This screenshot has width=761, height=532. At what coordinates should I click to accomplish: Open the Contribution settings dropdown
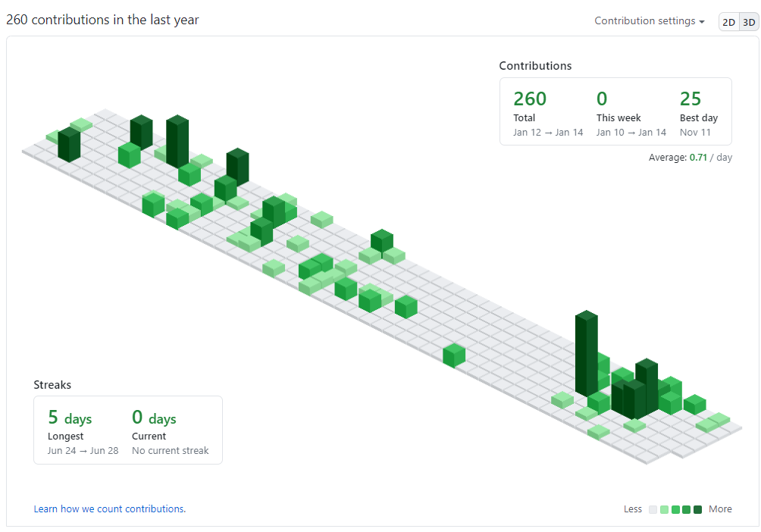(x=650, y=21)
